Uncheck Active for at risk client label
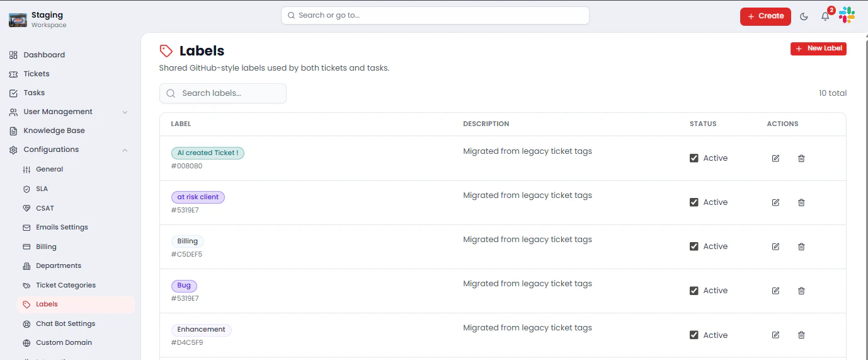Screen dimensions: 868x360 tap(694, 202)
